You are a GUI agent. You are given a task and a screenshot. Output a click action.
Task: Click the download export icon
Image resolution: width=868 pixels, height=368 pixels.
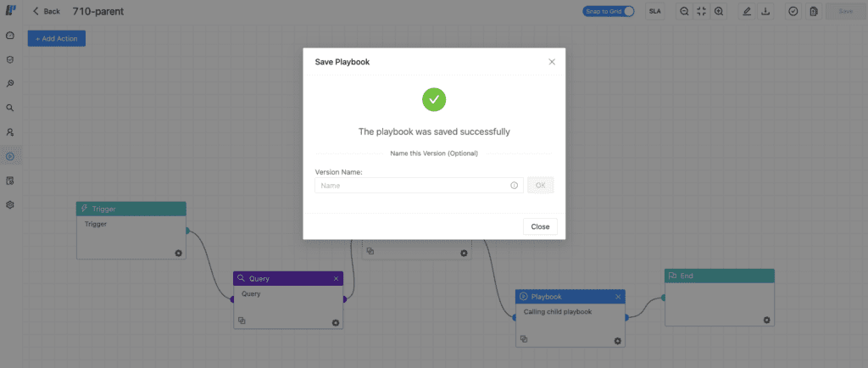point(765,11)
